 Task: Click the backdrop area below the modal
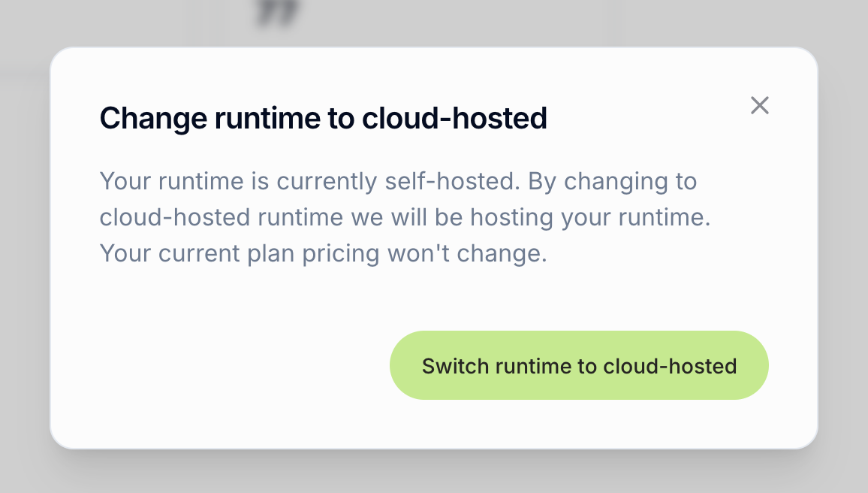[x=434, y=473]
